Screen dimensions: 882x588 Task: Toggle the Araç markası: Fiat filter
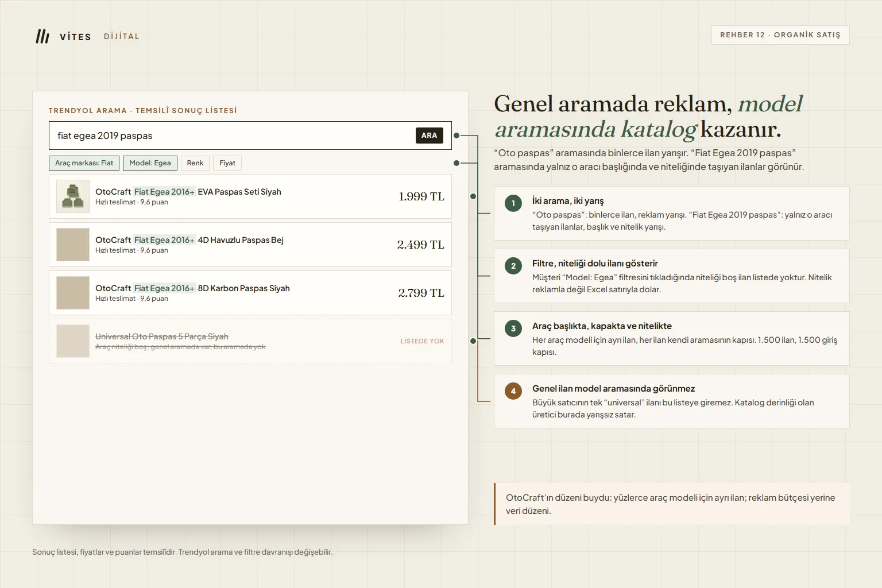(84, 163)
